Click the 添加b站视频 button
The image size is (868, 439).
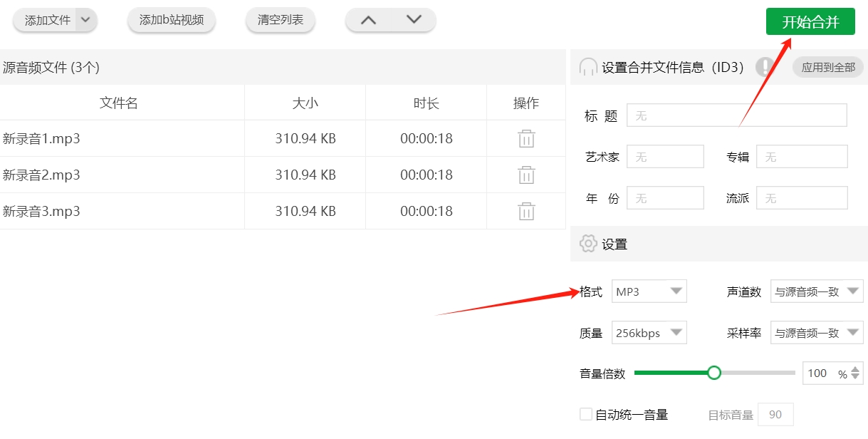pyautogui.click(x=172, y=20)
